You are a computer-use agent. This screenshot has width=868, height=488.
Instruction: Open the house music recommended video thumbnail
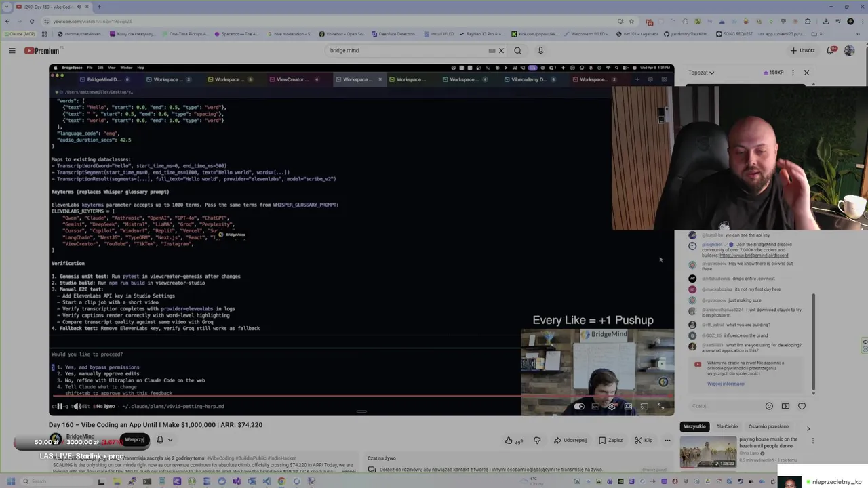pos(708,452)
